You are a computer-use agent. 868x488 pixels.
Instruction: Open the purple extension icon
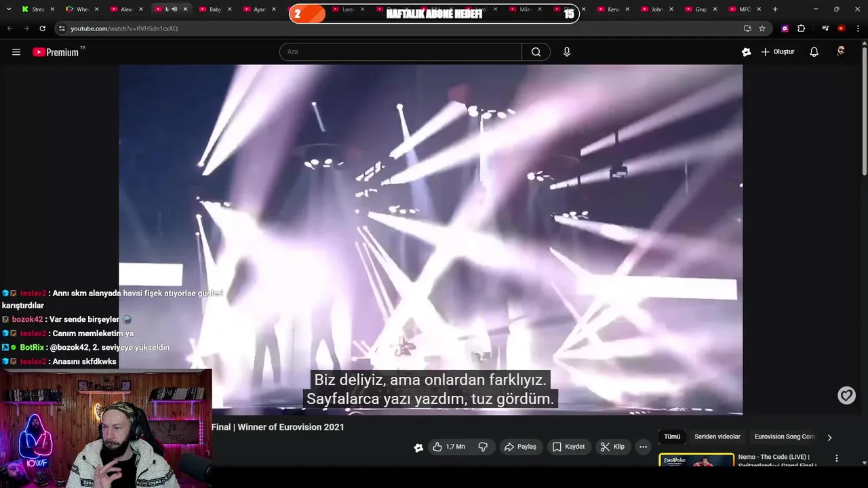point(785,28)
